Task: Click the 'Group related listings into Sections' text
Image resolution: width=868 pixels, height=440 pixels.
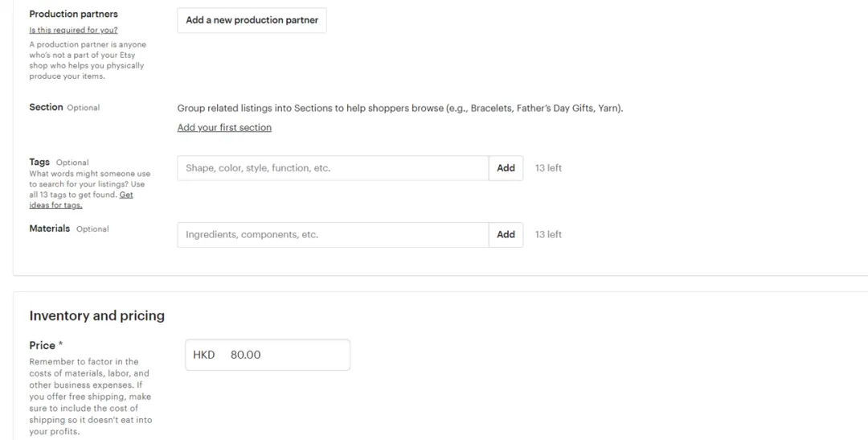Action: (399, 108)
